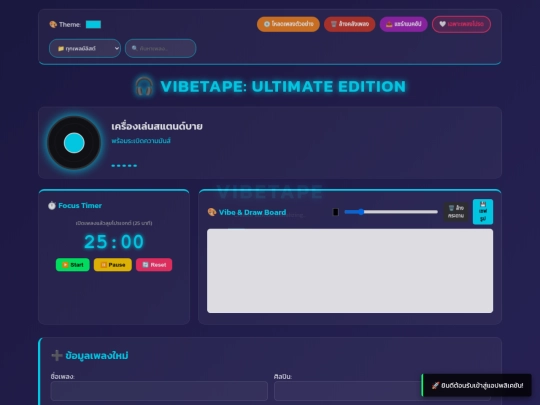Click the purple share button
This screenshot has height=405, width=540.
[x=403, y=24]
